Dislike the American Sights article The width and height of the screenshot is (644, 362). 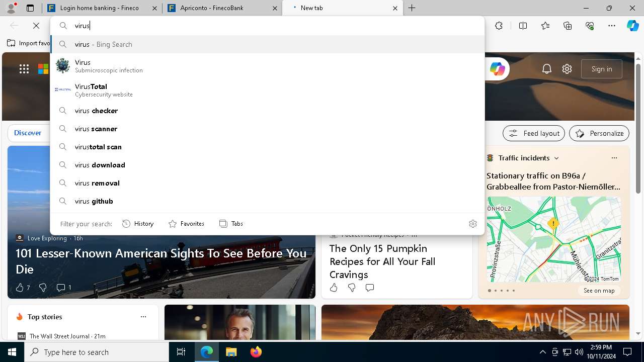click(x=43, y=288)
